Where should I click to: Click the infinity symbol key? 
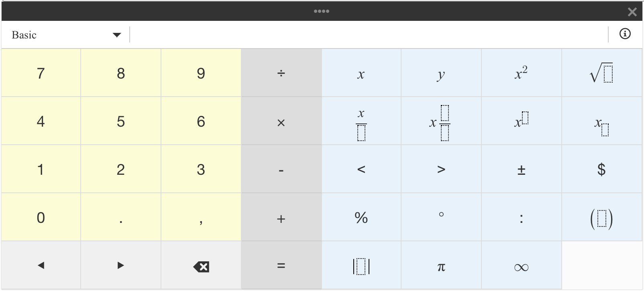click(521, 265)
